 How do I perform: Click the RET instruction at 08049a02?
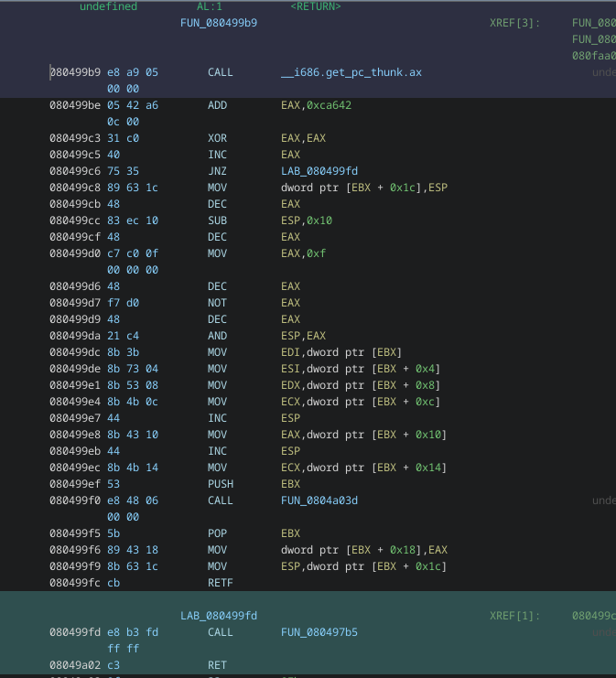pyautogui.click(x=217, y=665)
